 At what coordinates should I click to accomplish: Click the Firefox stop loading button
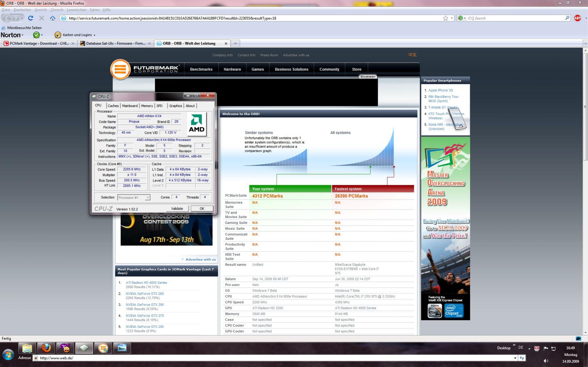[x=42, y=18]
